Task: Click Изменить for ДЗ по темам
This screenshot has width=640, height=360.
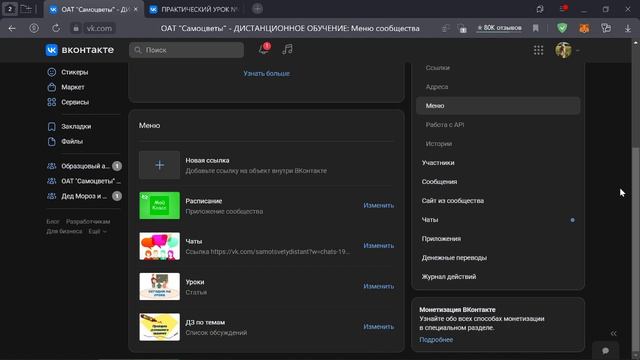Action: [x=378, y=327]
